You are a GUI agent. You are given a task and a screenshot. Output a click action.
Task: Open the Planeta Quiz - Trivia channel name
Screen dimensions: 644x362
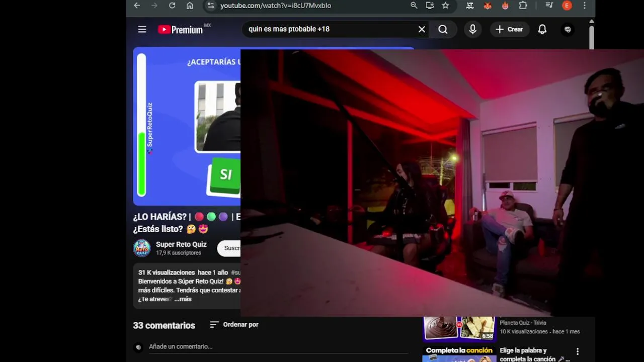point(523,323)
